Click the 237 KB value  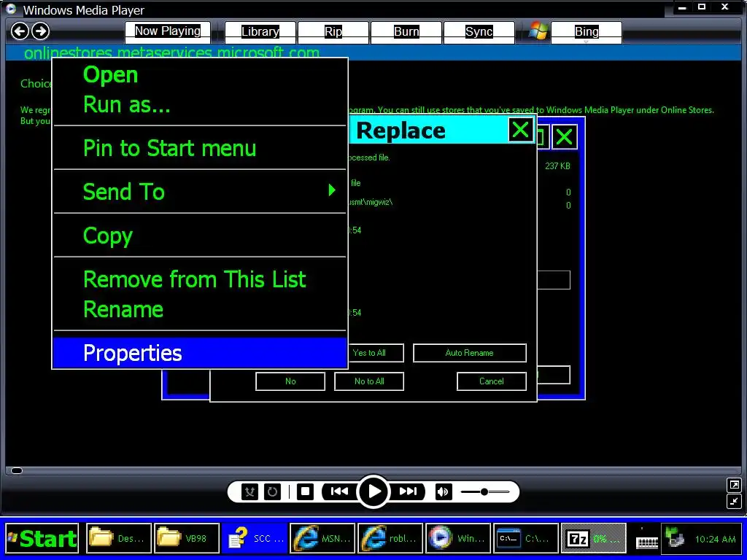pos(557,166)
